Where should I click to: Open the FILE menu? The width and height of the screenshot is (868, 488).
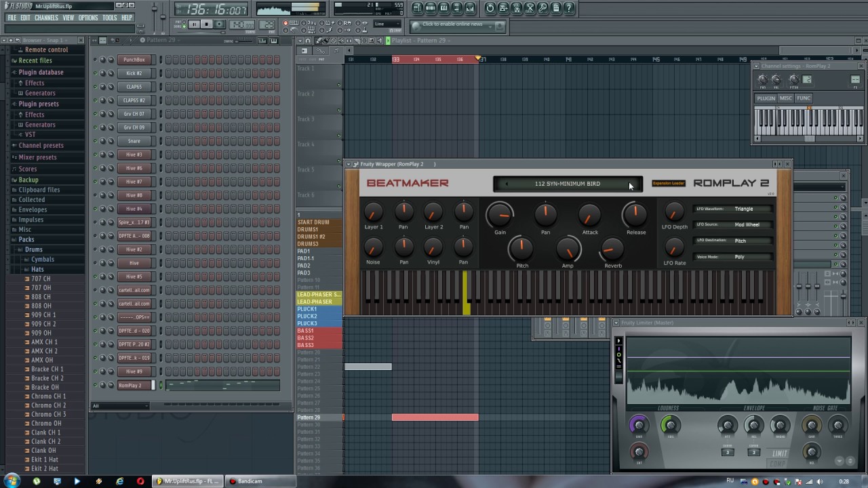(x=12, y=18)
